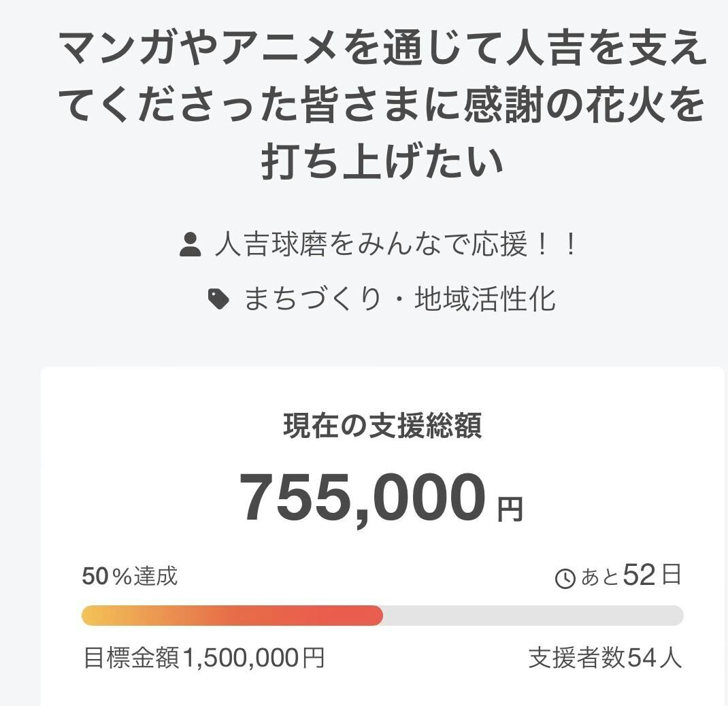Click the 54人 supporter count
728x706 pixels.
coord(654,658)
